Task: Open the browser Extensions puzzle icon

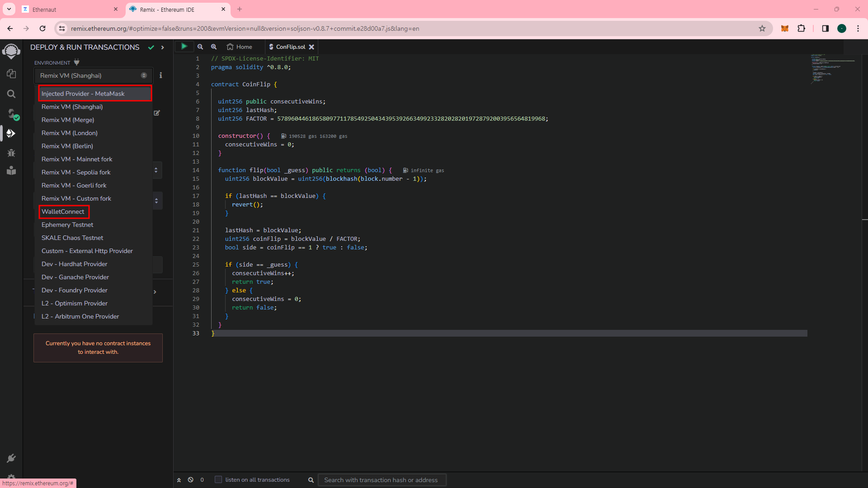Action: 801,28
